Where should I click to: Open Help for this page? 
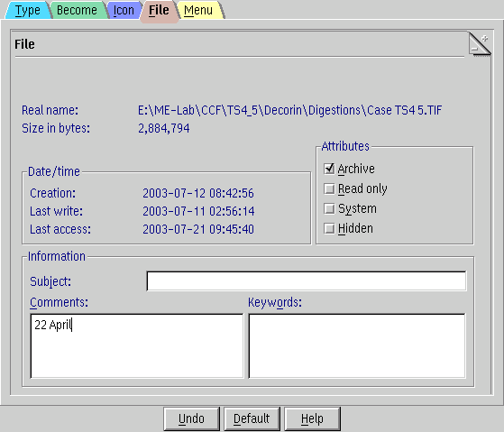click(312, 418)
